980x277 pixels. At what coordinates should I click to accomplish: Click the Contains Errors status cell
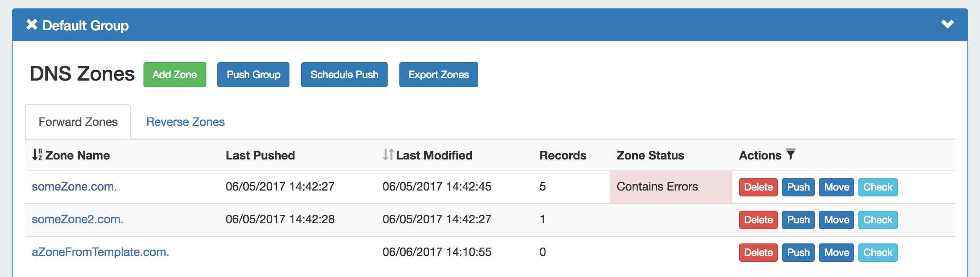click(x=670, y=187)
